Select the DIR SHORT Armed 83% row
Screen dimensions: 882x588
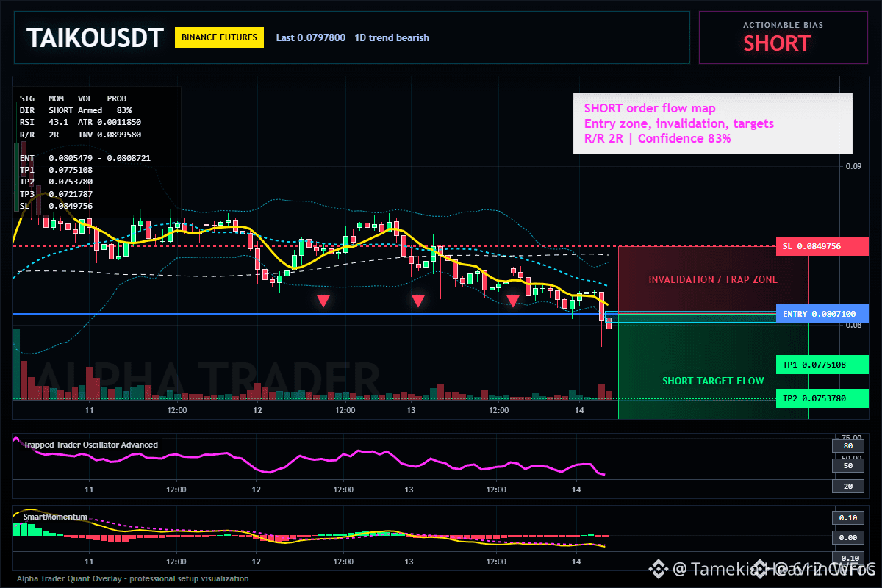pyautogui.click(x=76, y=110)
